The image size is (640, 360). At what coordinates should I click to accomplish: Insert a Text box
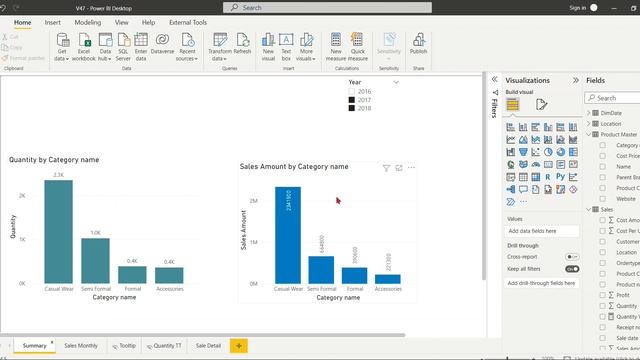tap(286, 47)
